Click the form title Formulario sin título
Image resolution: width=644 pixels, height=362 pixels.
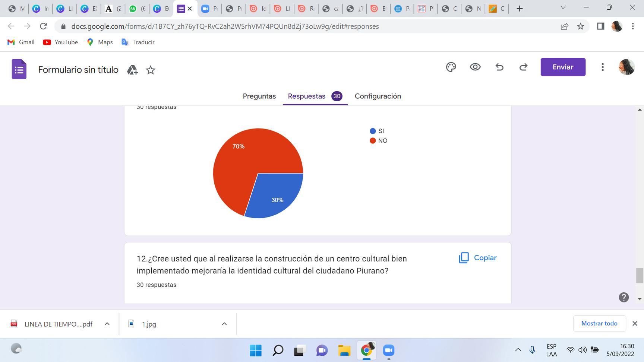click(x=78, y=70)
